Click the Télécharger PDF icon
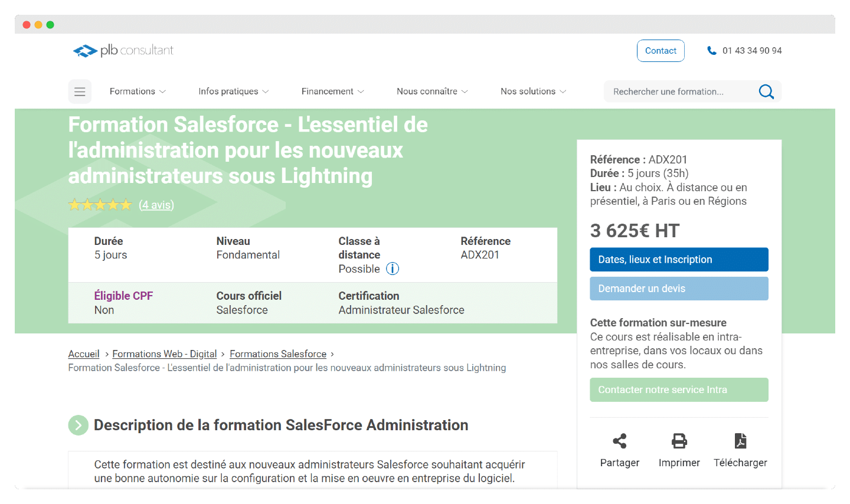The image size is (850, 504). [x=740, y=441]
